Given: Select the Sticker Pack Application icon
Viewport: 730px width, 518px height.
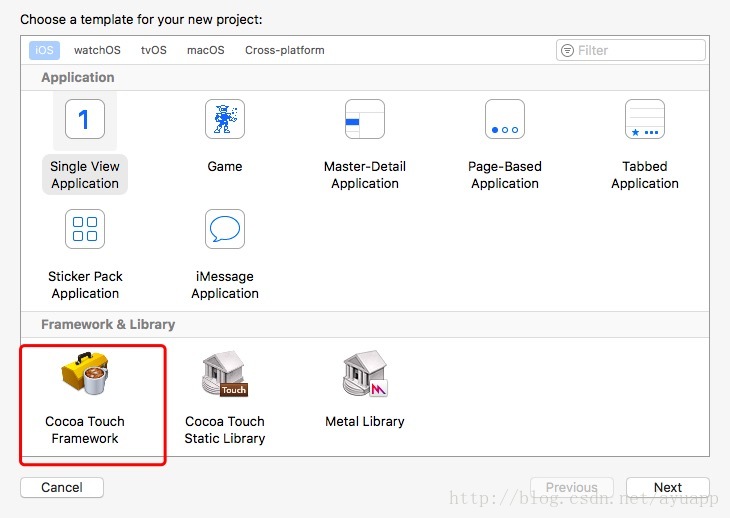Looking at the screenshot, I should coord(85,229).
